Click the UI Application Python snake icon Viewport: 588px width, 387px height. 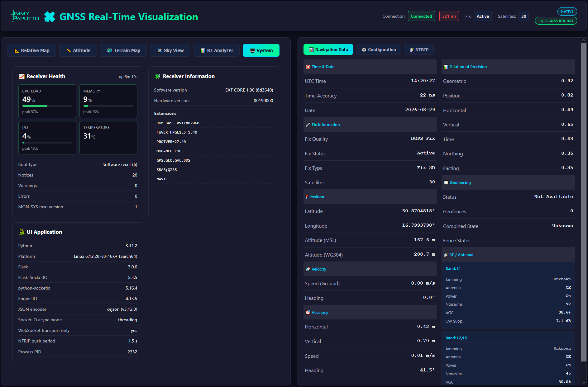click(x=22, y=232)
